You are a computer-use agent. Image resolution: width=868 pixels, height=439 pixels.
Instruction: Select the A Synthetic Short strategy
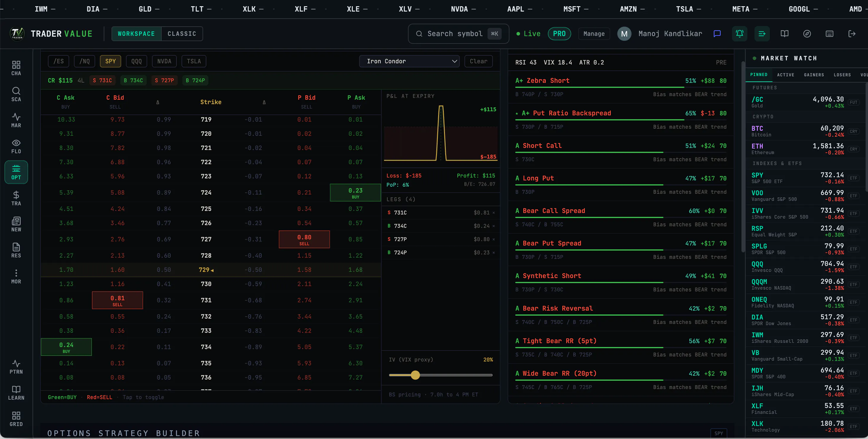tap(621, 282)
